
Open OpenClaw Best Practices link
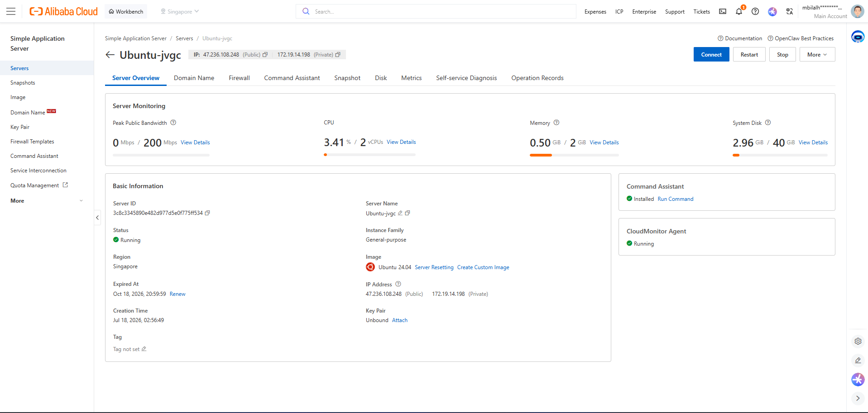pos(801,38)
